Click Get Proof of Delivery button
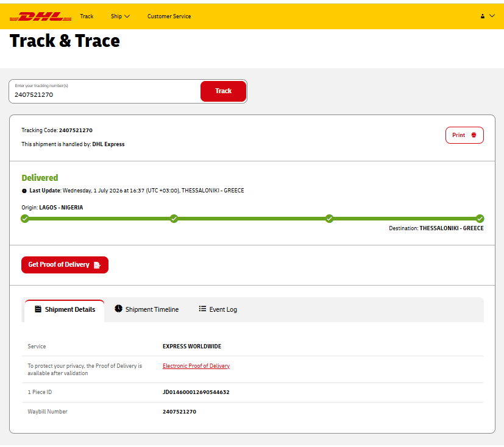Viewport: 504px width, 447px height. [65, 265]
